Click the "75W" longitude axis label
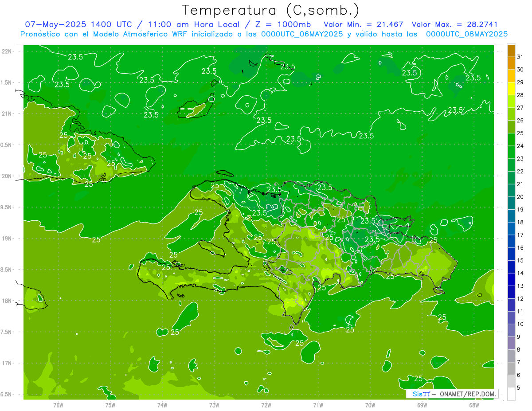Image resolution: width=532 pixels, height=411 pixels. pos(110,405)
